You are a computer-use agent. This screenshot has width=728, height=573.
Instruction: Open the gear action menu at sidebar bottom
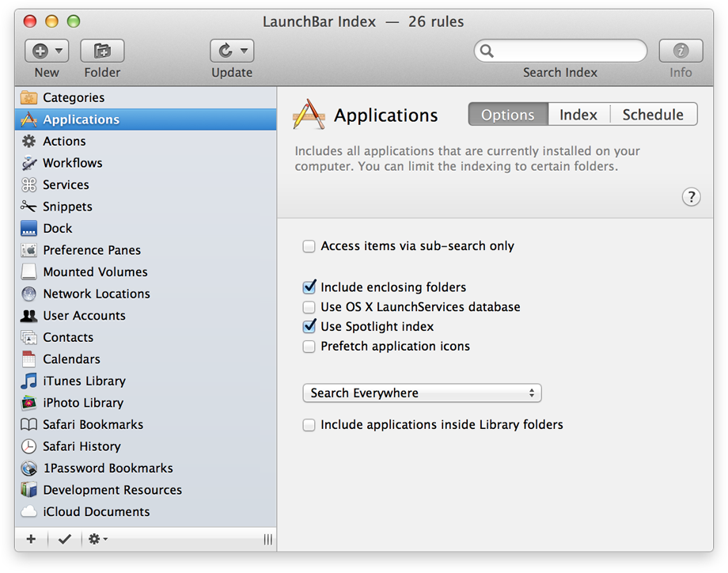click(x=97, y=539)
